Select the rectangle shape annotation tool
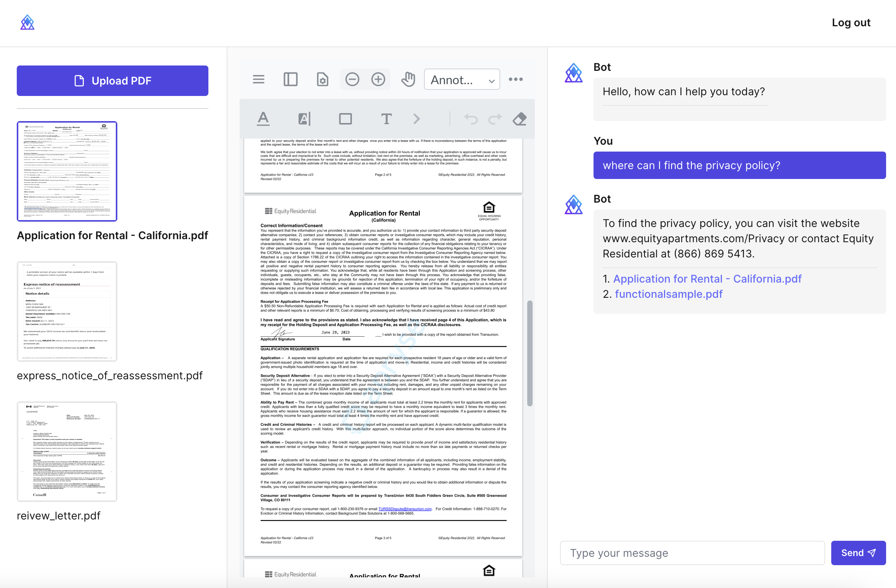The image size is (896, 588). coord(345,119)
